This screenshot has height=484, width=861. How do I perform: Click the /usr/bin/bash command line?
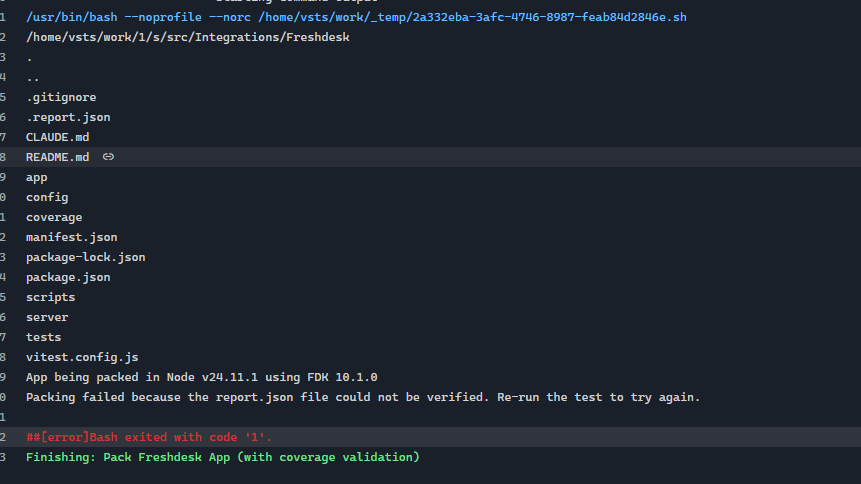pyautogui.click(x=356, y=17)
